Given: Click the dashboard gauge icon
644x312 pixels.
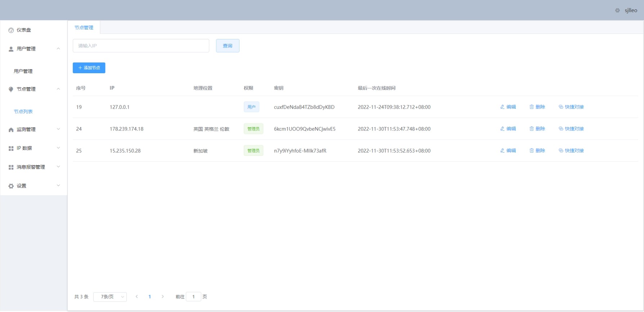Looking at the screenshot, I should (11, 30).
